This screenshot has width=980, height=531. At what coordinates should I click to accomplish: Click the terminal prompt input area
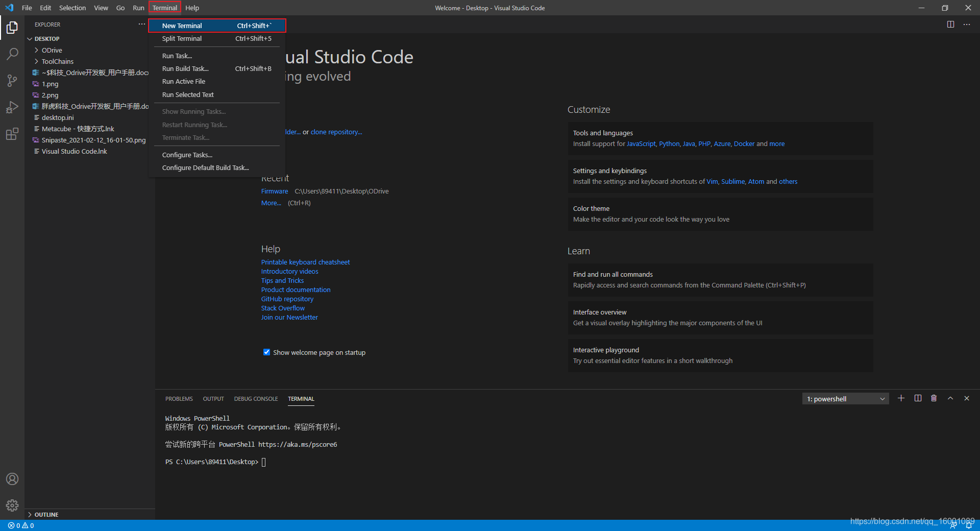tap(264, 462)
